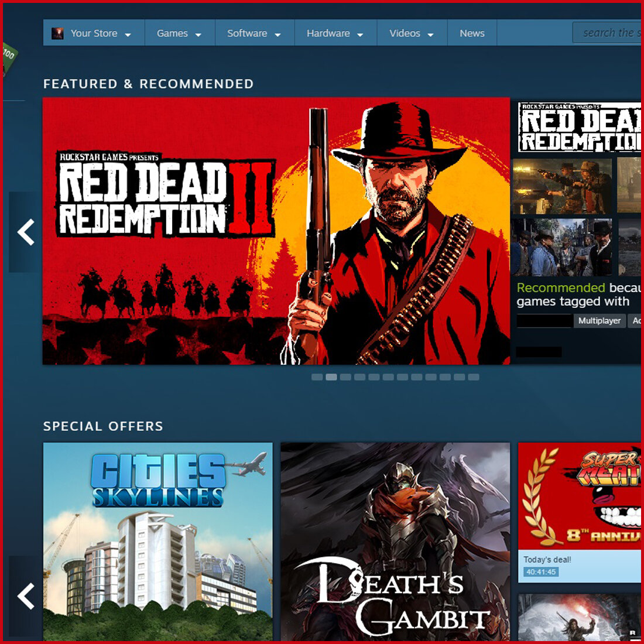Open the Cities Skylines offer
644x644 pixels.
[x=157, y=542]
